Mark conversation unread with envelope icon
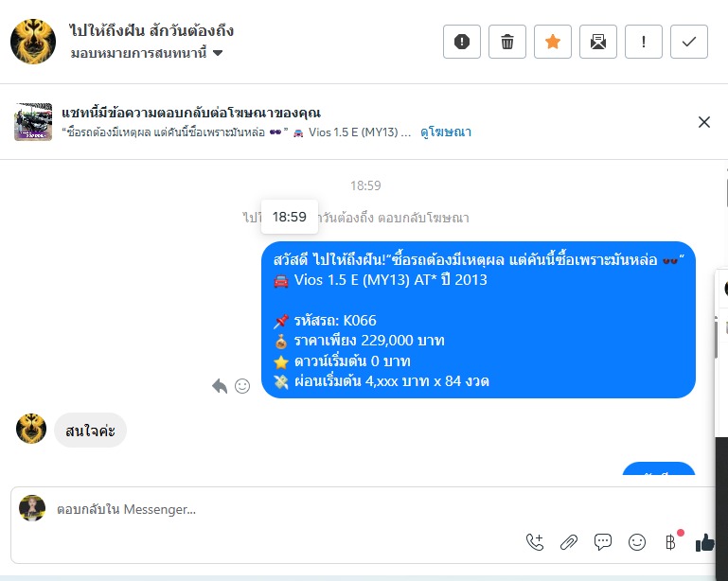The image size is (728, 581). tap(598, 42)
